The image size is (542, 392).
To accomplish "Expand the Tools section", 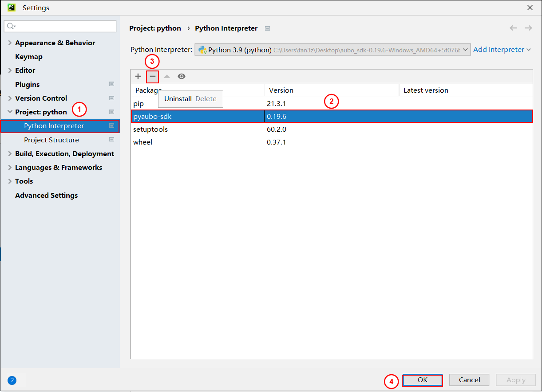I will pos(10,181).
